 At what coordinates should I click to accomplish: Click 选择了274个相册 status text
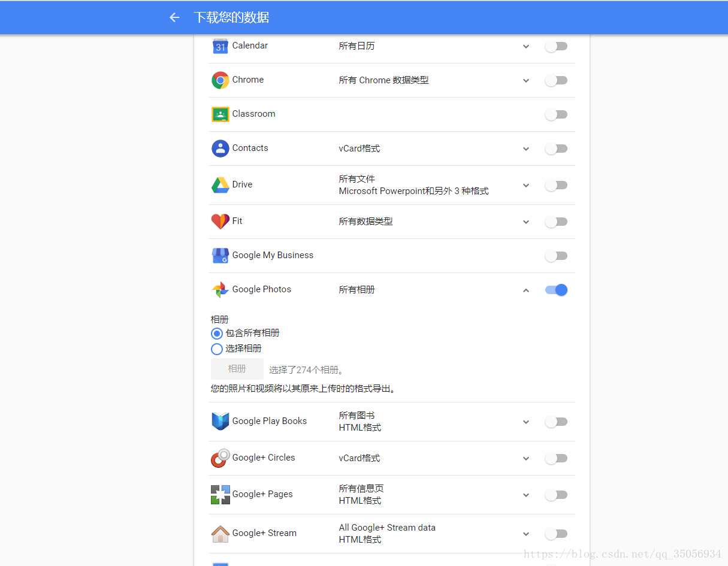(306, 370)
